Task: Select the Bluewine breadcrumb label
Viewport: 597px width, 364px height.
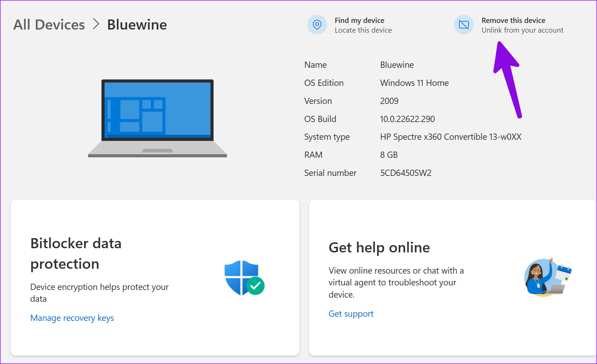Action: click(137, 24)
